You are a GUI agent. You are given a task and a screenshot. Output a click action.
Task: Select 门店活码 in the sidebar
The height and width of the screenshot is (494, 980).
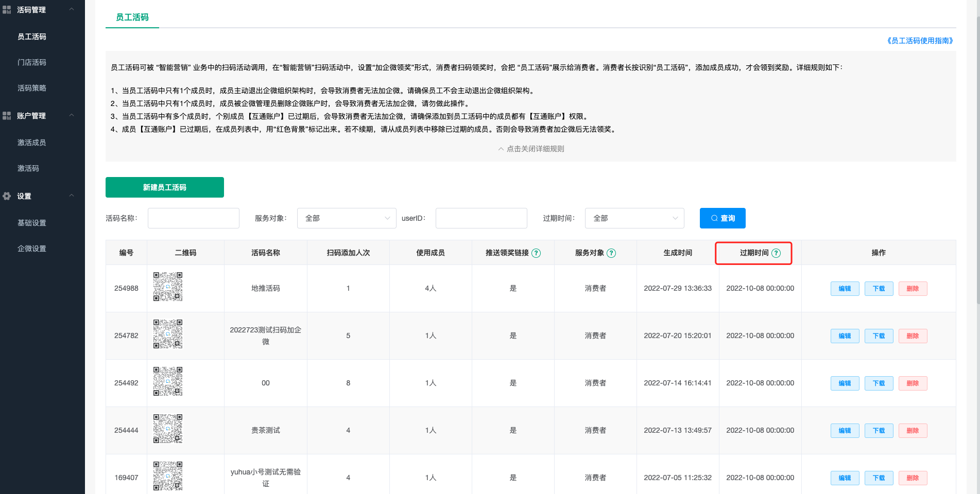pos(32,62)
